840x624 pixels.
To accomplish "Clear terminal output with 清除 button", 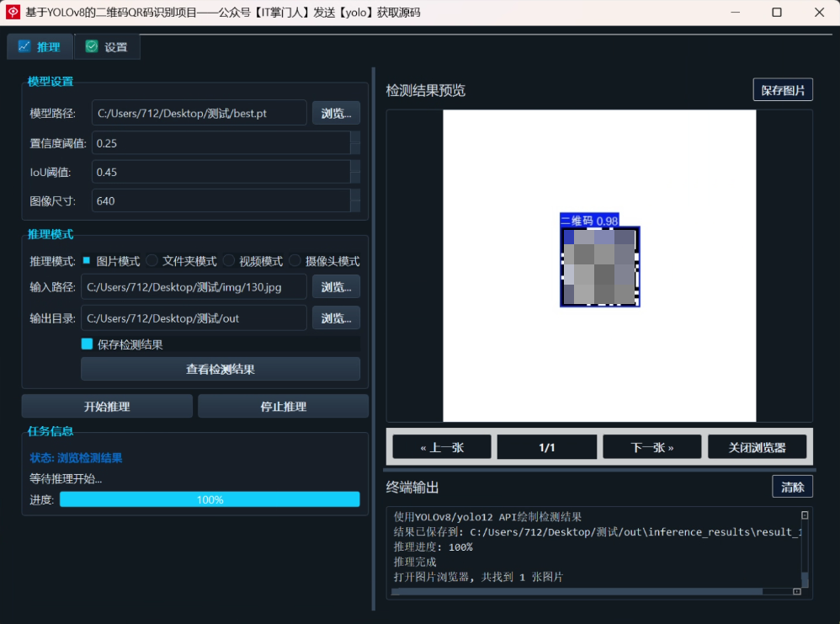I will click(792, 486).
